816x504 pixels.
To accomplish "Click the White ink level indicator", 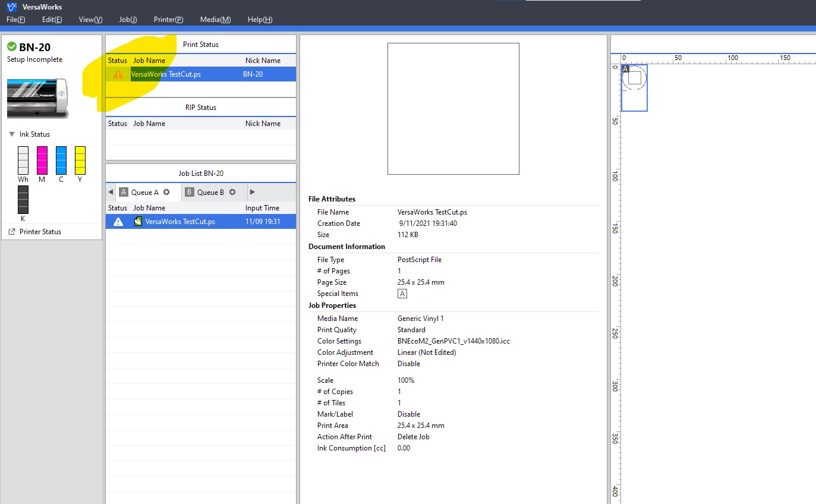I will tap(23, 160).
